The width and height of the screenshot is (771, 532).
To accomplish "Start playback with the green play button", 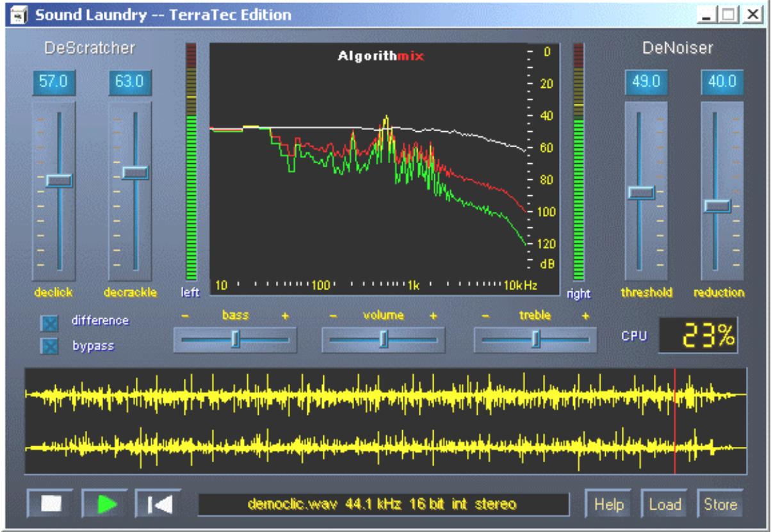I will [104, 504].
